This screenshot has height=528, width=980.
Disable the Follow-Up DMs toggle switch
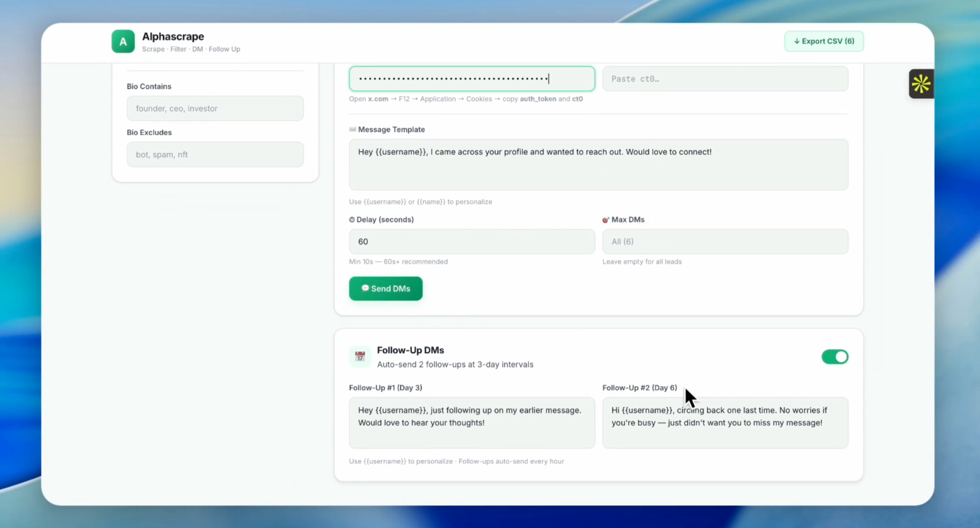[x=835, y=357]
